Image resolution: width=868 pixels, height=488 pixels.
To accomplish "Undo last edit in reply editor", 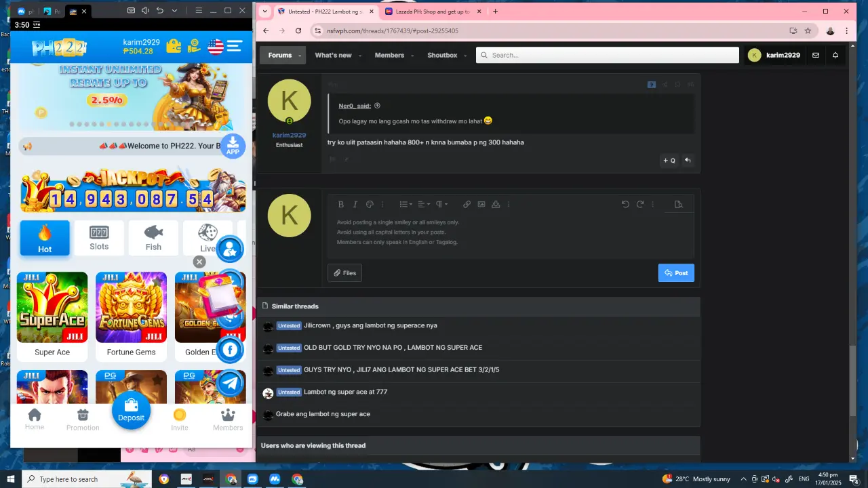I will 625,204.
